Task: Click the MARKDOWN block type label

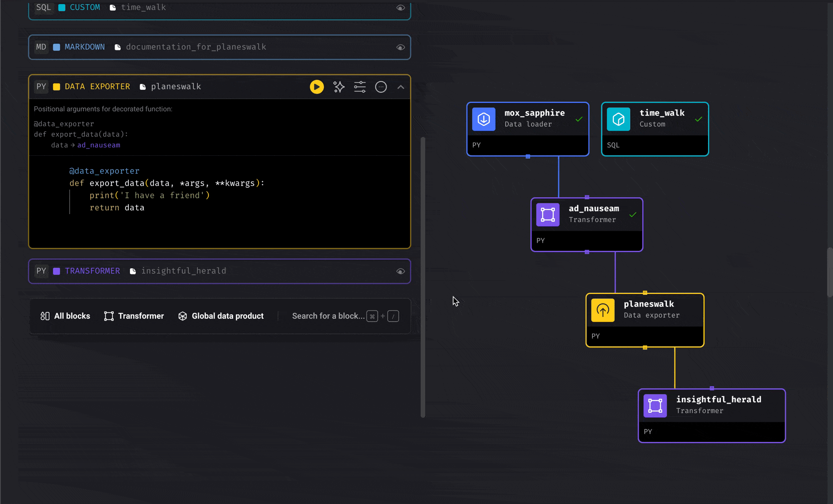Action: (85, 47)
